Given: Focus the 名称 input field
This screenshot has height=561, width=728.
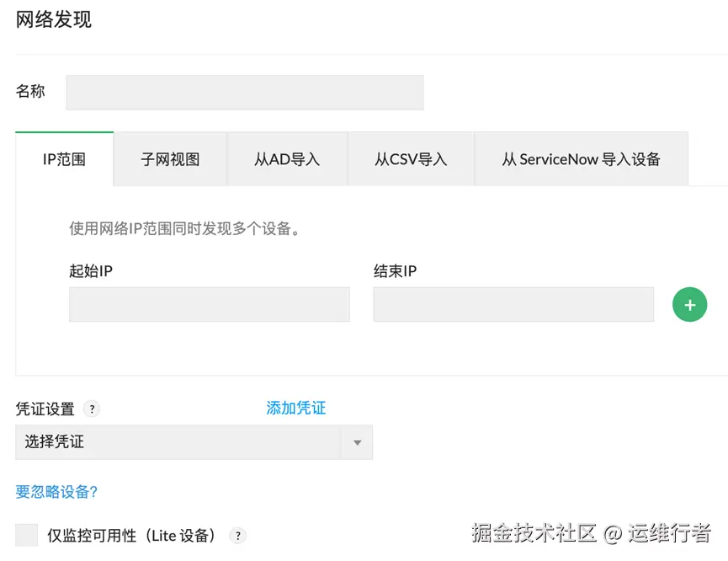Looking at the screenshot, I should (x=244, y=93).
